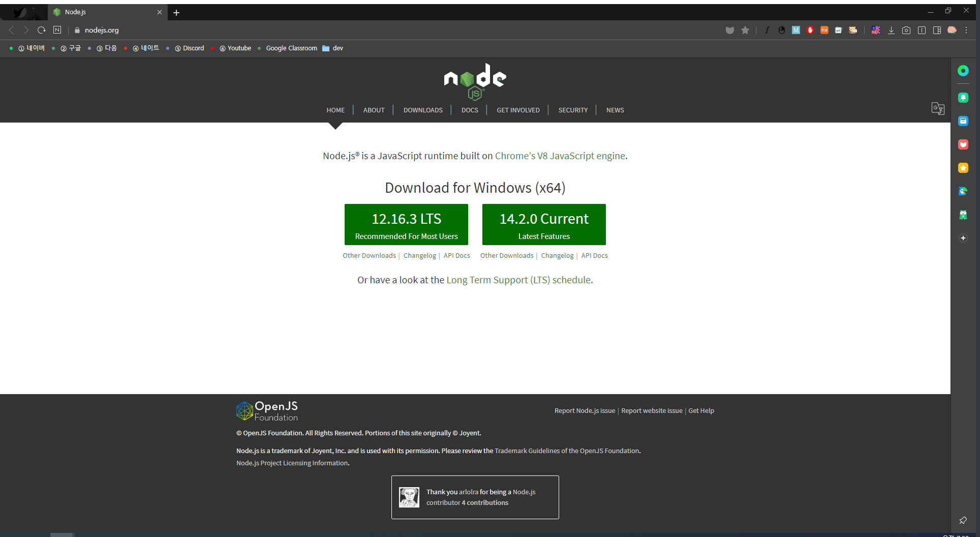This screenshot has width=980, height=537.
Task: Click the blue M extension icon
Action: (x=796, y=31)
